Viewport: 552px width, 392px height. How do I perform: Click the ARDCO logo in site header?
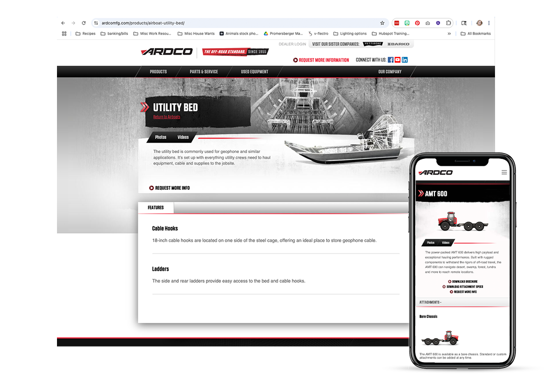click(x=167, y=52)
